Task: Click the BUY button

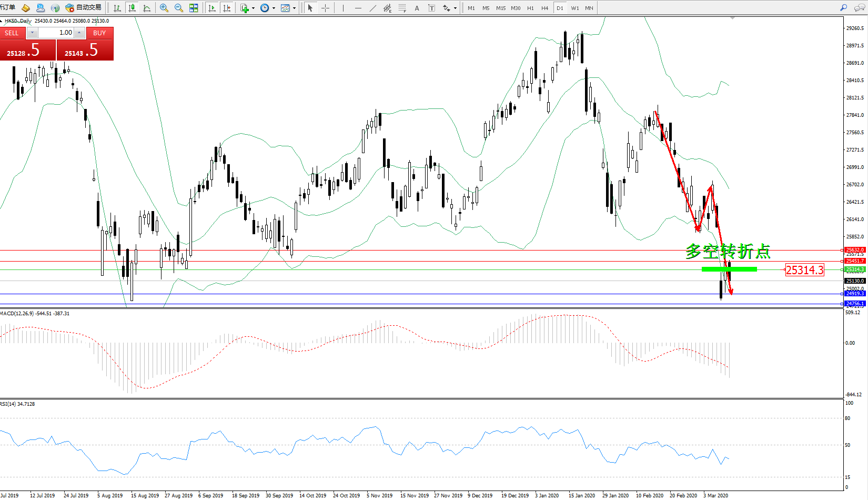Action: [99, 33]
